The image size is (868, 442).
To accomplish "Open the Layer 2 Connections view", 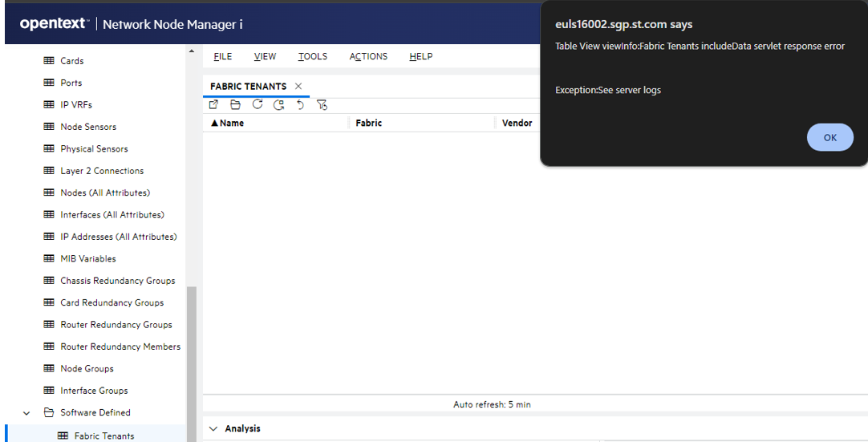I will 102,171.
